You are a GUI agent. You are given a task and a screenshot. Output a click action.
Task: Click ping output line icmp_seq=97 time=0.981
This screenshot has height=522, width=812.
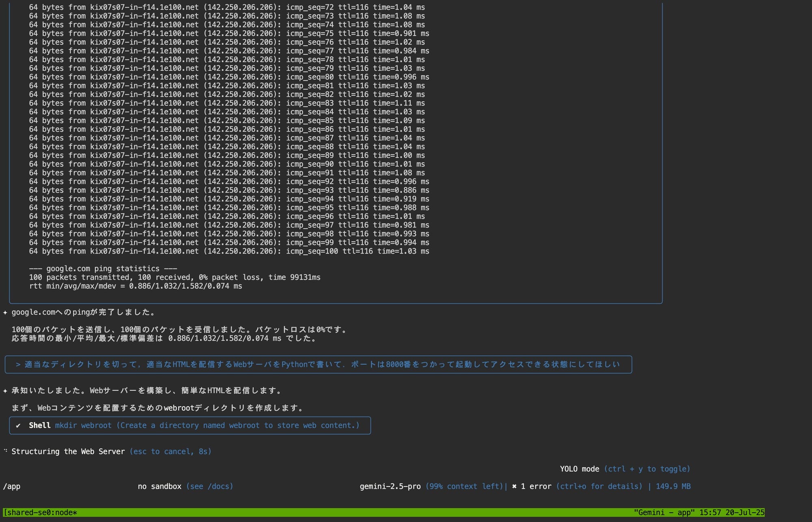[229, 225]
